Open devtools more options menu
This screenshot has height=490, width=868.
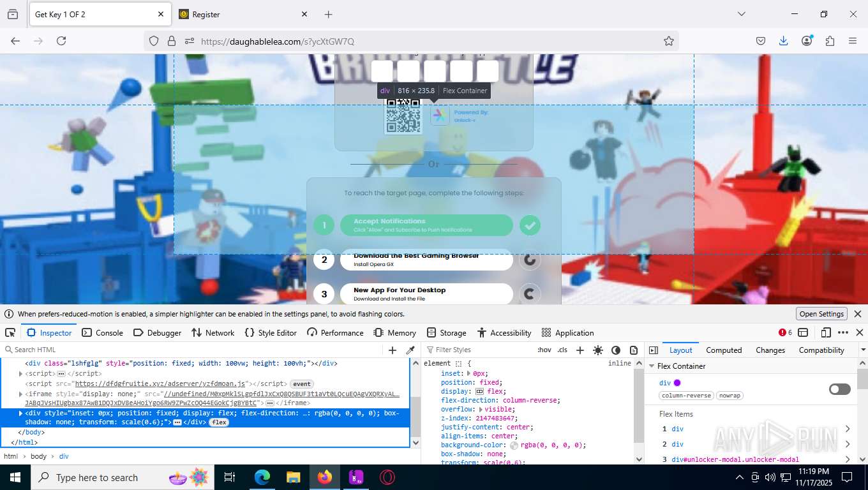pyautogui.click(x=843, y=332)
